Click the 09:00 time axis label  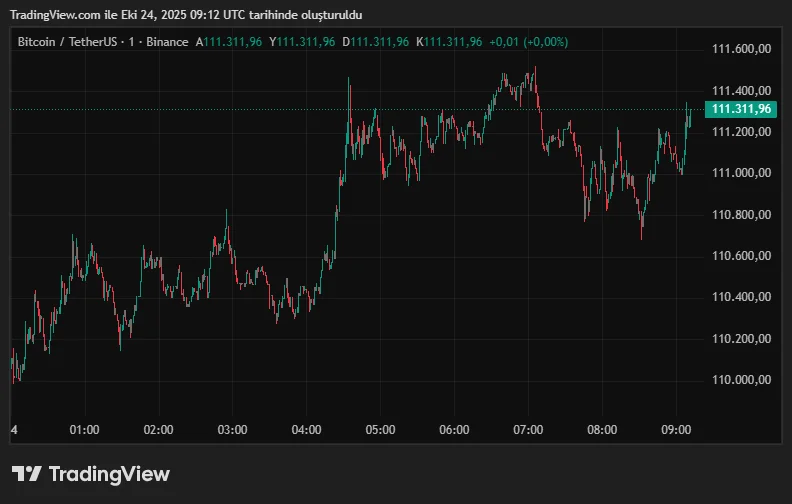click(x=676, y=430)
